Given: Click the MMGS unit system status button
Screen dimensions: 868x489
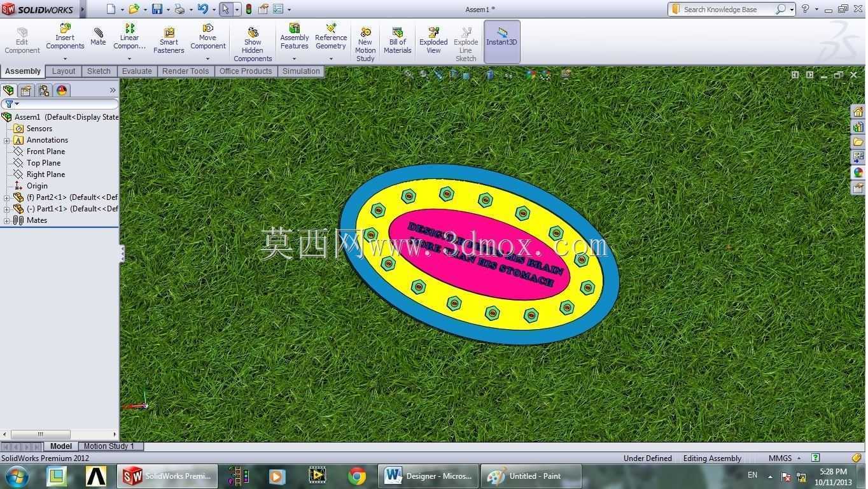Looking at the screenshot, I should pos(780,458).
